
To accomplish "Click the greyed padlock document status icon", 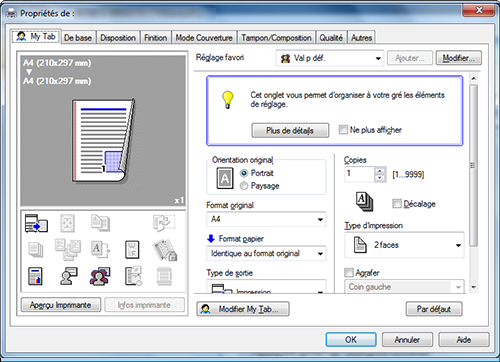I will pos(165,250).
